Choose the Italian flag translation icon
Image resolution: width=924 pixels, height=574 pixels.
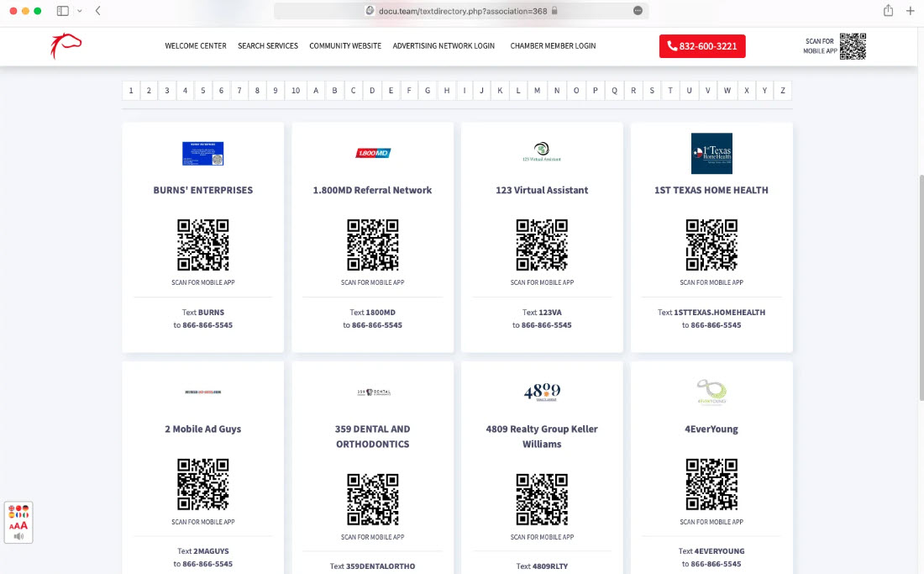click(x=26, y=515)
